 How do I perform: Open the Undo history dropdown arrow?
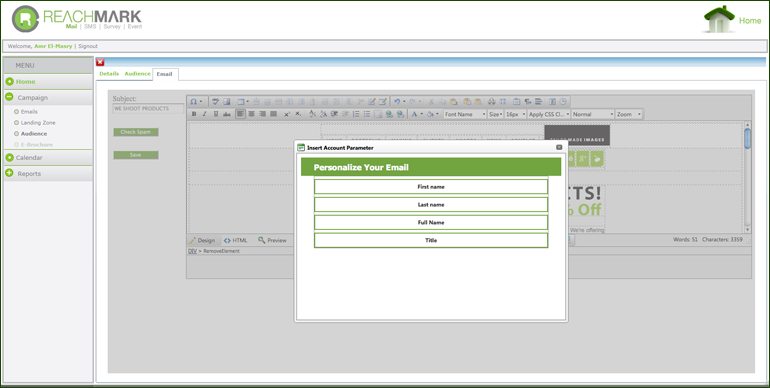pos(404,102)
